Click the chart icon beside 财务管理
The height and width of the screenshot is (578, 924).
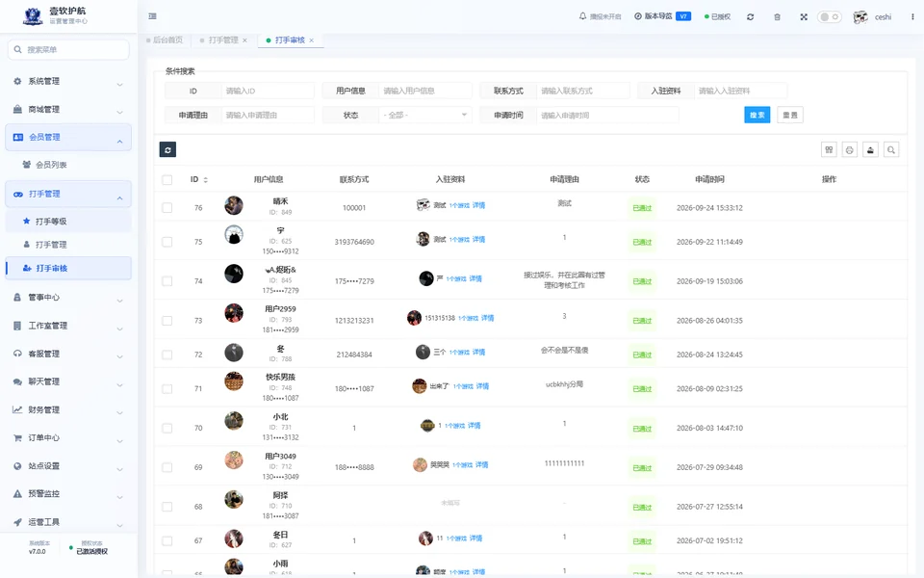coord(17,410)
